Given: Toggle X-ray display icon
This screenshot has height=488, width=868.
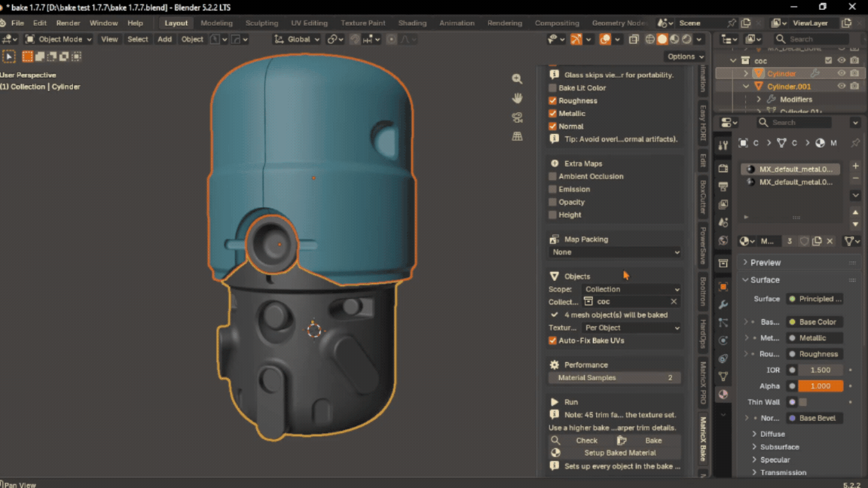Looking at the screenshot, I should [634, 39].
